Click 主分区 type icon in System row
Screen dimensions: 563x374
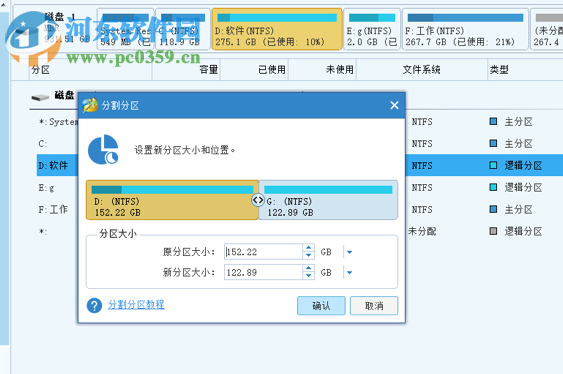coord(493,121)
